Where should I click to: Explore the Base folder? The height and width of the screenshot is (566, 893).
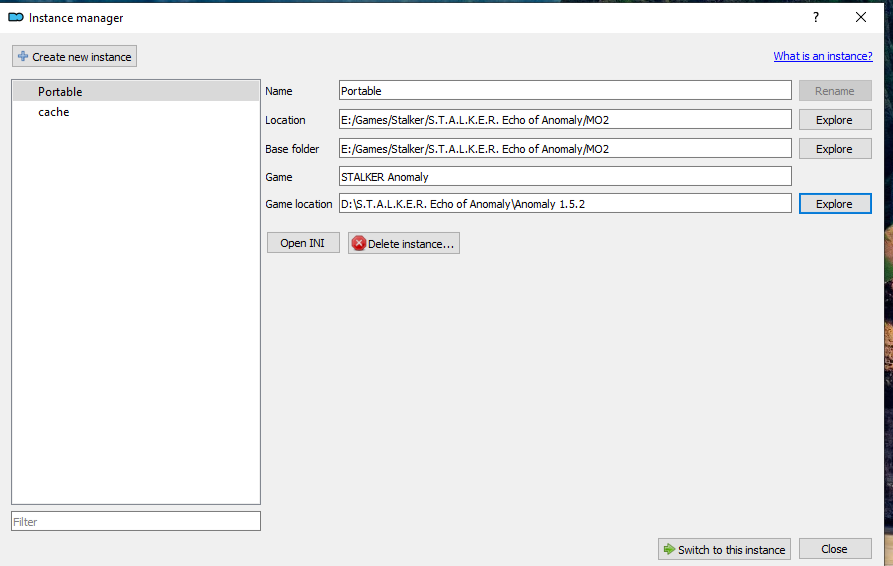click(835, 149)
